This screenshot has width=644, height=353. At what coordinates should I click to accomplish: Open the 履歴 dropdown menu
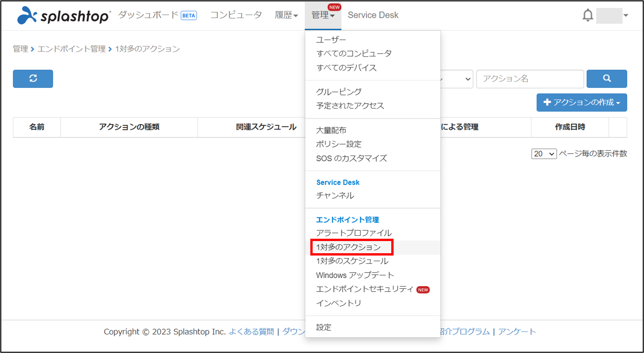tap(286, 15)
